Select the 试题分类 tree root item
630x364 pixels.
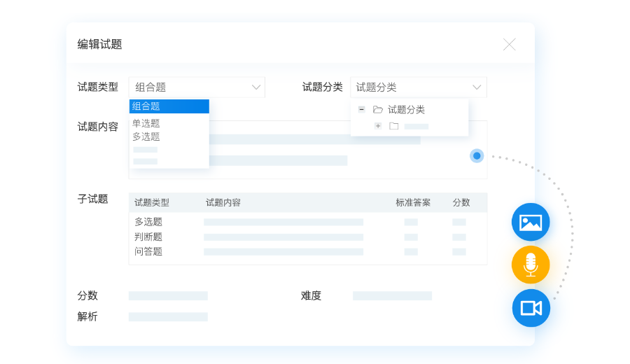point(406,109)
